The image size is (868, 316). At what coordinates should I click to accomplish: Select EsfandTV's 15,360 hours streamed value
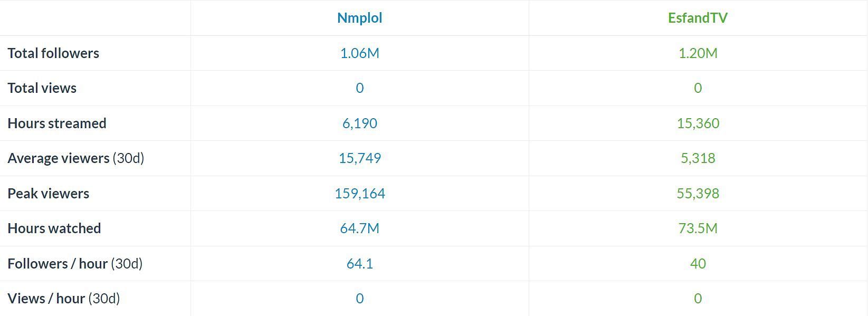pos(698,123)
